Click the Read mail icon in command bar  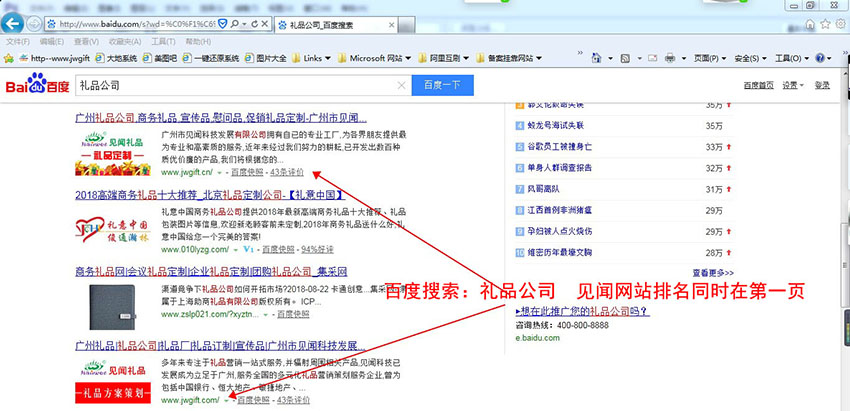pyautogui.click(x=652, y=58)
